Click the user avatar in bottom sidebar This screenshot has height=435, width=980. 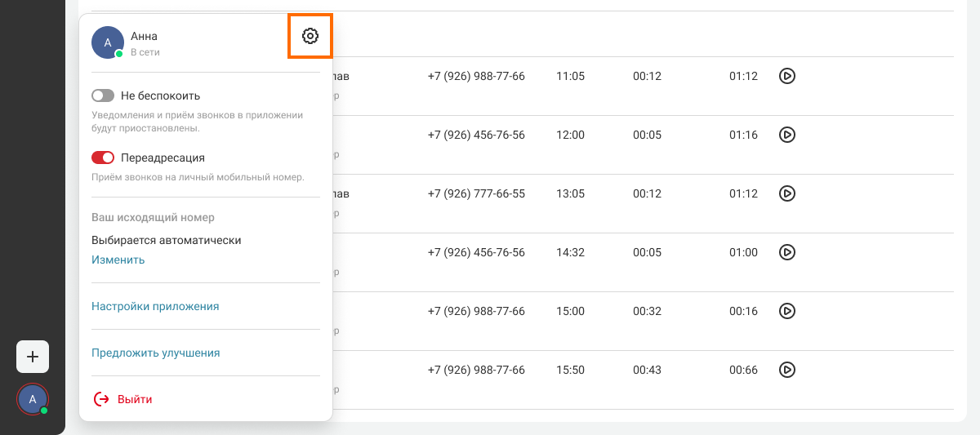[33, 399]
